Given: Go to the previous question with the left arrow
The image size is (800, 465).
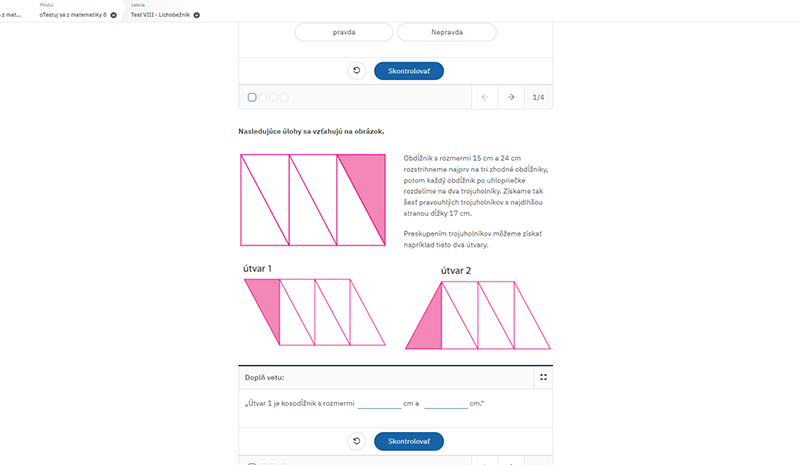Looking at the screenshot, I should 485,97.
